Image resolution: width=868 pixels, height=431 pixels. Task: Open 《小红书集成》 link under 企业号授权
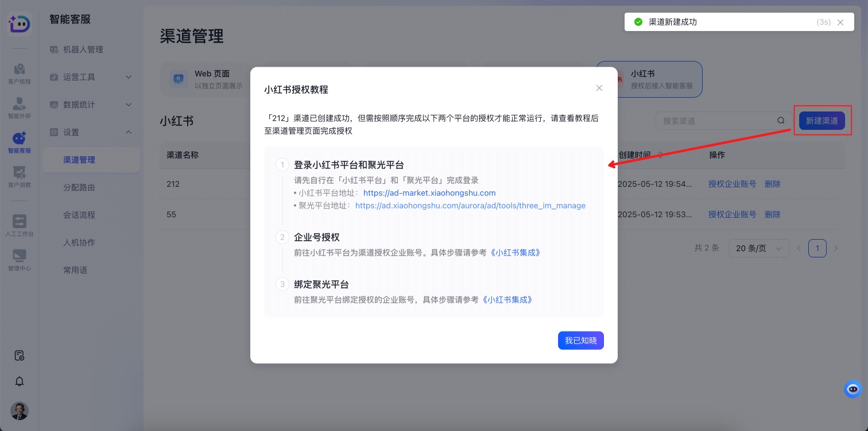click(x=515, y=252)
